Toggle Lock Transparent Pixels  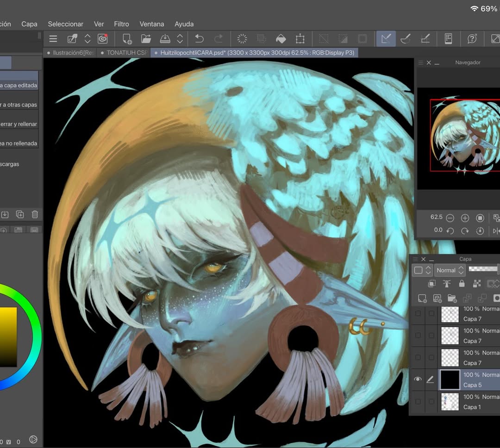pos(477,283)
